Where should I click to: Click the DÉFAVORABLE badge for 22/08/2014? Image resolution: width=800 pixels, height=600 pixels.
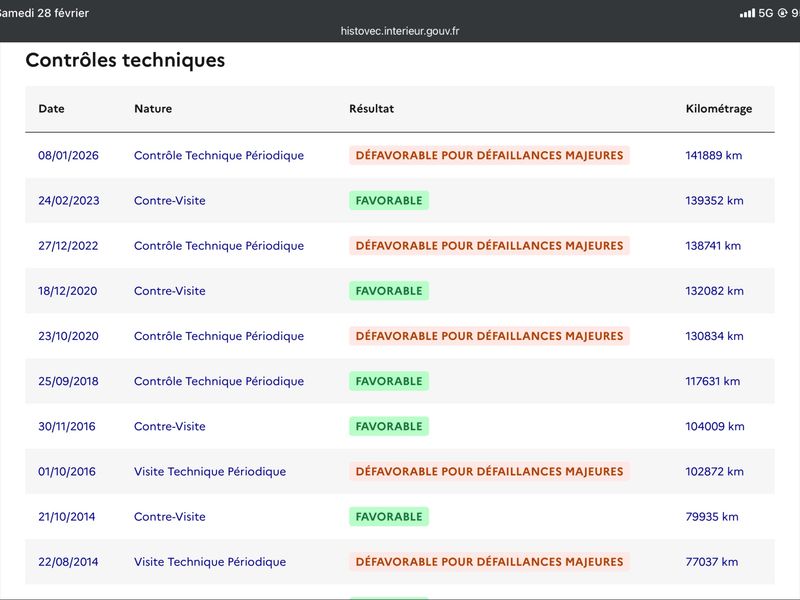point(489,562)
